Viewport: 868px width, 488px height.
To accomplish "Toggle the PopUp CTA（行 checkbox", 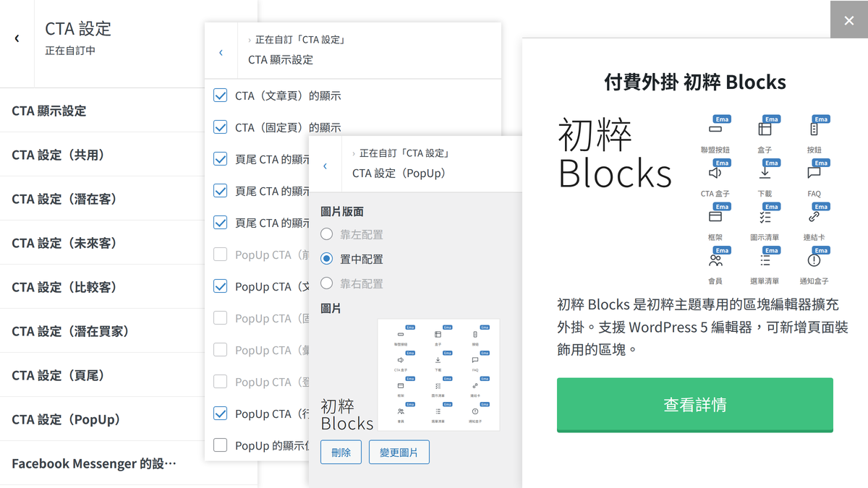I will coord(221,414).
